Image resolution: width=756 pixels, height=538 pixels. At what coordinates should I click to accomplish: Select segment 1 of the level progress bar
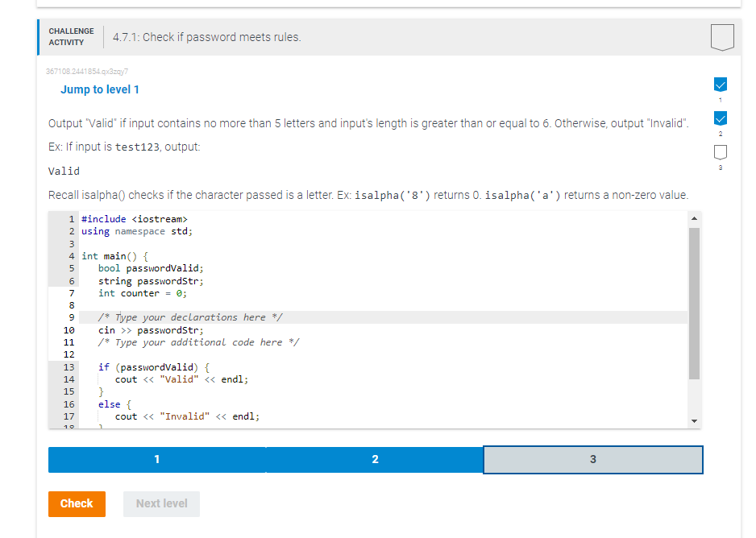coord(156,459)
